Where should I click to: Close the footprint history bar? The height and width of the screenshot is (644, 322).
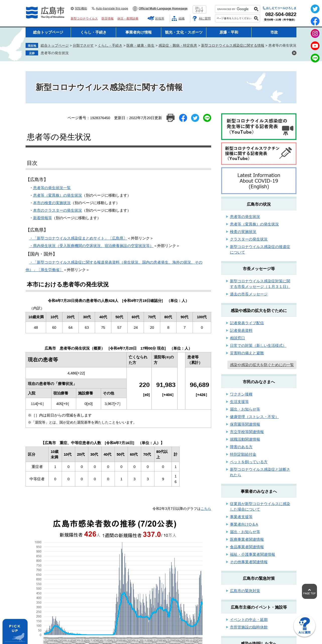click(294, 53)
